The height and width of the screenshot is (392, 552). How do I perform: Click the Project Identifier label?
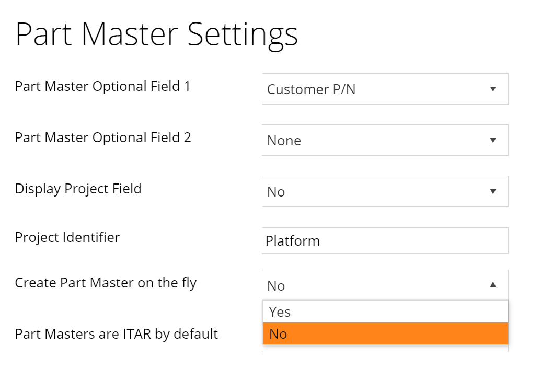pos(67,237)
